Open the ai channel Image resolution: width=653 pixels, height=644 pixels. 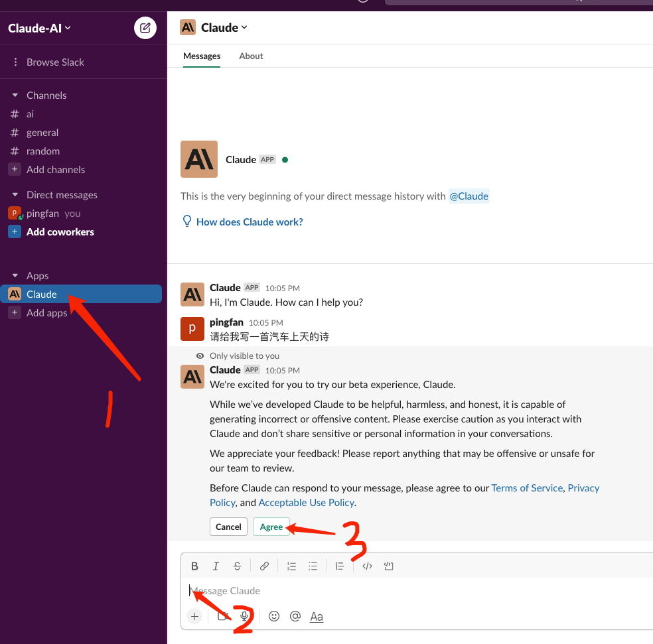30,114
